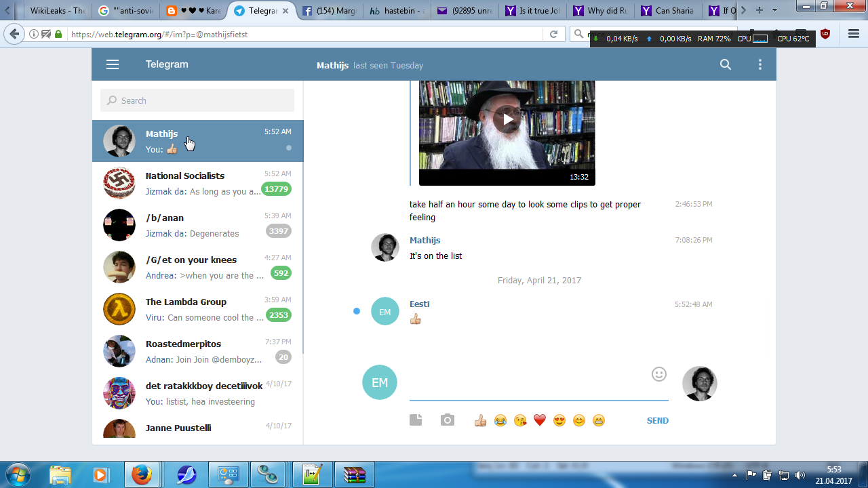Click Eesti sender name on message
The image size is (868, 488).
[x=420, y=304]
